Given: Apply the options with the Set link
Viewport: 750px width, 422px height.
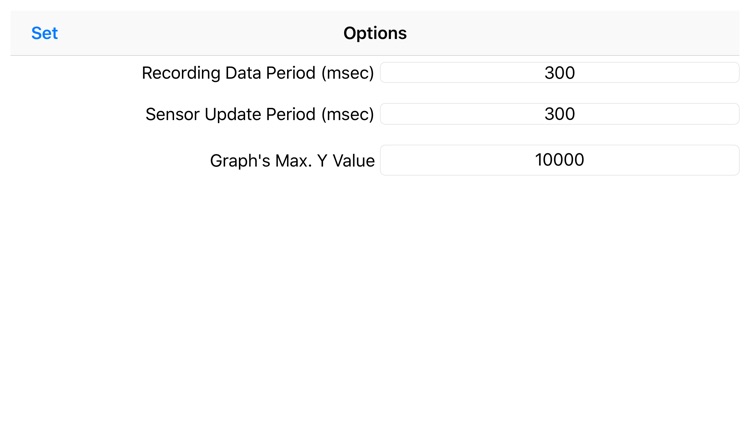Looking at the screenshot, I should tap(44, 33).
